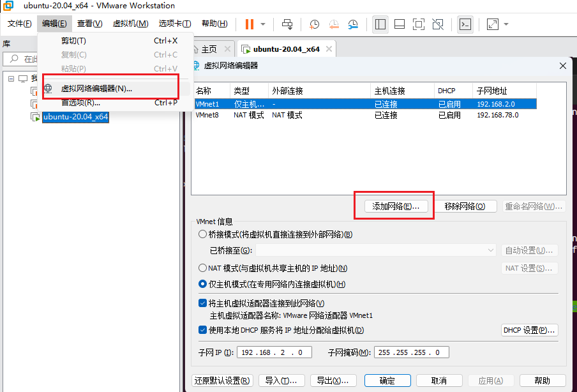
Task: Click the Unity mode icon
Action: pyautogui.click(x=438, y=24)
